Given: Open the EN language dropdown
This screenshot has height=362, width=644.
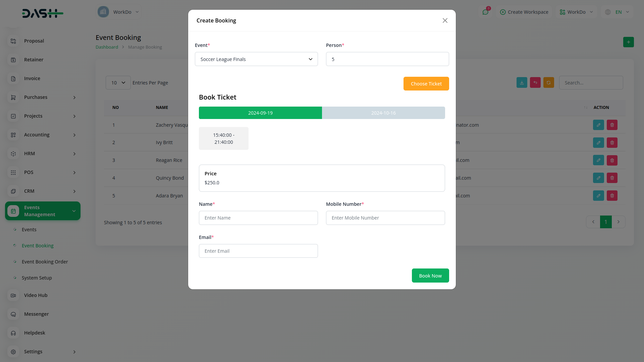Looking at the screenshot, I should coord(618,12).
